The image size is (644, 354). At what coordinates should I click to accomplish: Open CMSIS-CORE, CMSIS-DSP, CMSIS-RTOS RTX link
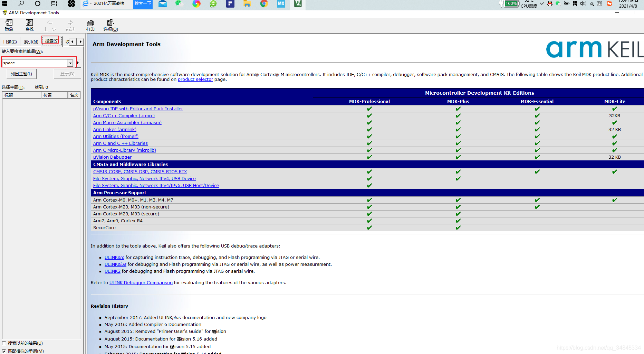click(x=140, y=171)
